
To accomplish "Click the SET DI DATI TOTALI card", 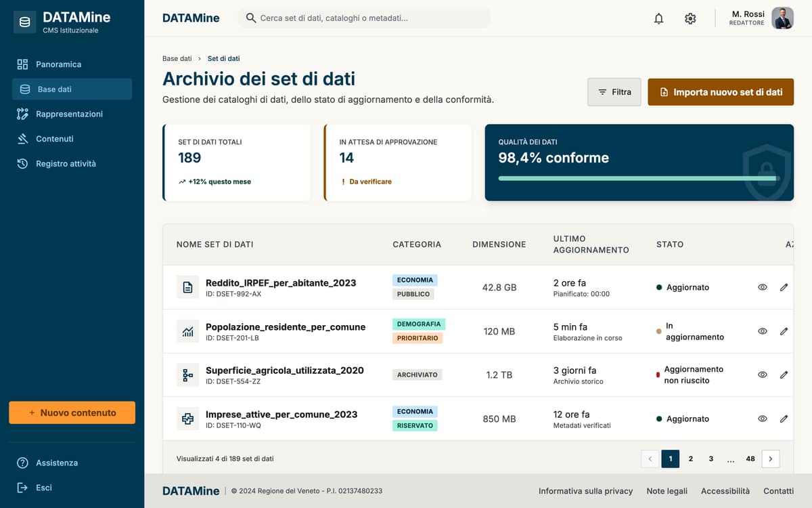I will tap(236, 163).
